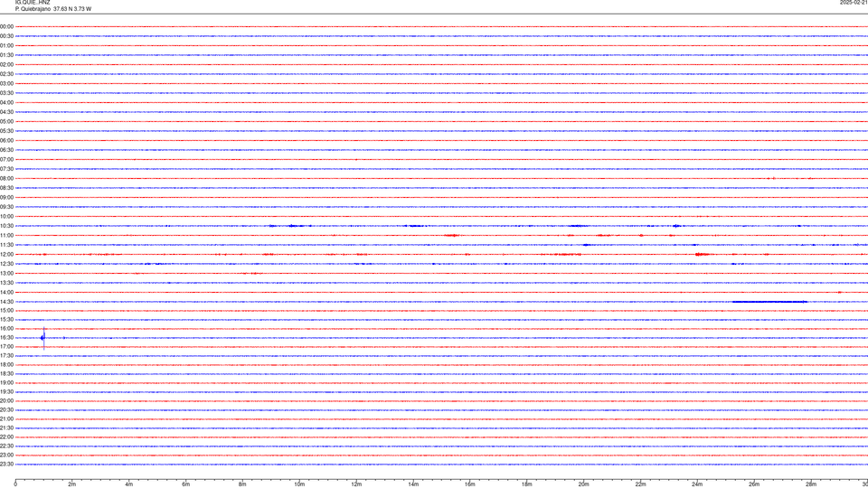Select the 17:30 time label
This screenshot has width=868, height=488.
coord(6,356)
